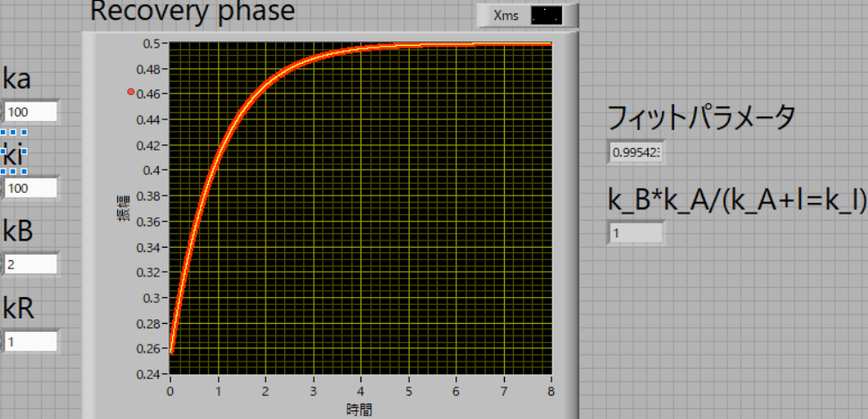The image size is (868, 419).
Task: Select the highlighted ki label
Action: (x=13, y=156)
